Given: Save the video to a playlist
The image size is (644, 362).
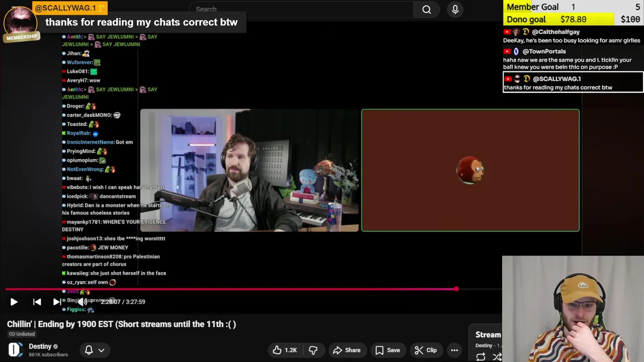Looking at the screenshot, I should [387, 350].
